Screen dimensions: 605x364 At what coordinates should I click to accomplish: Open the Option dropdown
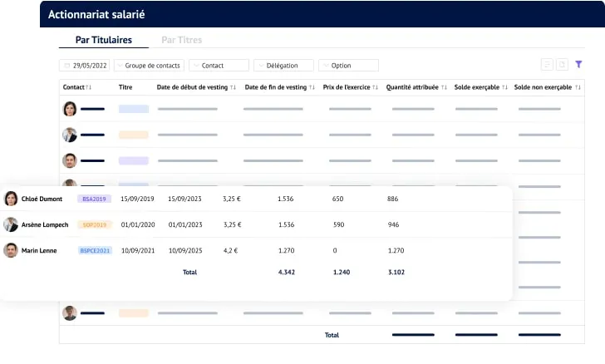348,65
